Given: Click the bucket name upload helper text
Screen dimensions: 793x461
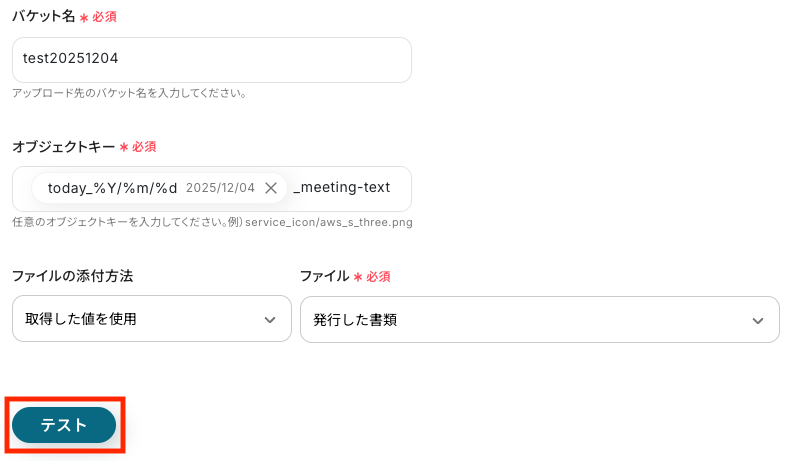Looking at the screenshot, I should click(x=129, y=93).
